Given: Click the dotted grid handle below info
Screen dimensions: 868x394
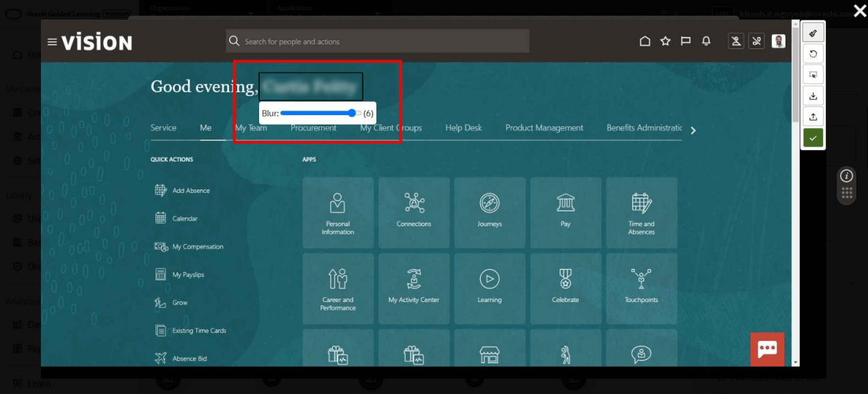Looking at the screenshot, I should (847, 194).
